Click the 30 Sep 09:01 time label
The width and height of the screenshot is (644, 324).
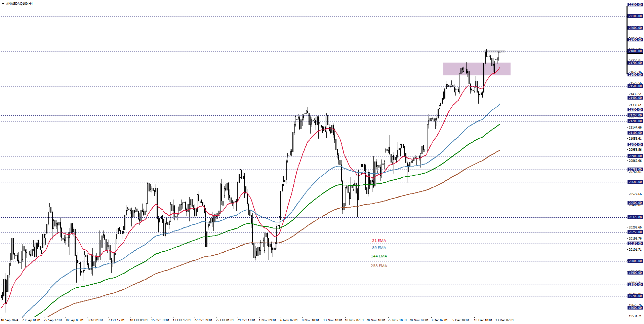click(74, 320)
